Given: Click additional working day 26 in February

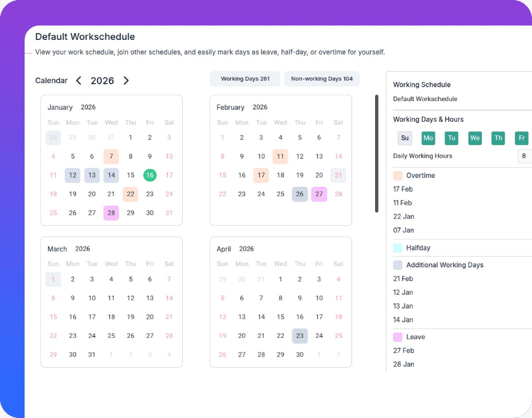Looking at the screenshot, I should (300, 194).
